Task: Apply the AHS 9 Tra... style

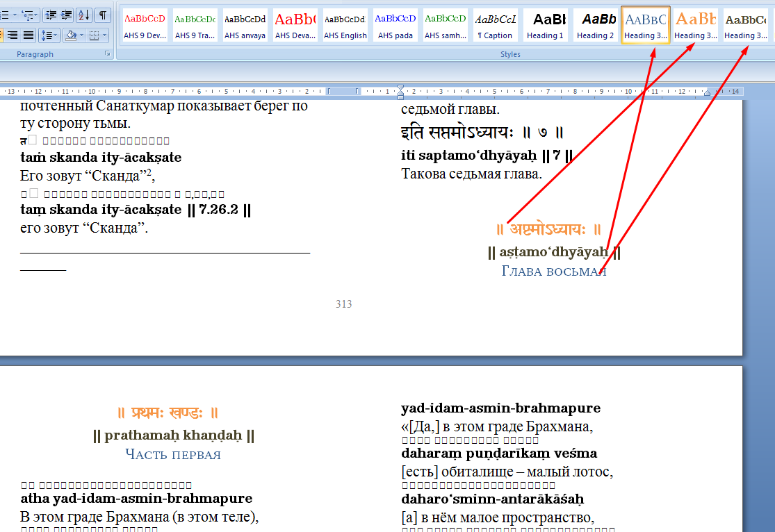Action: click(195, 25)
